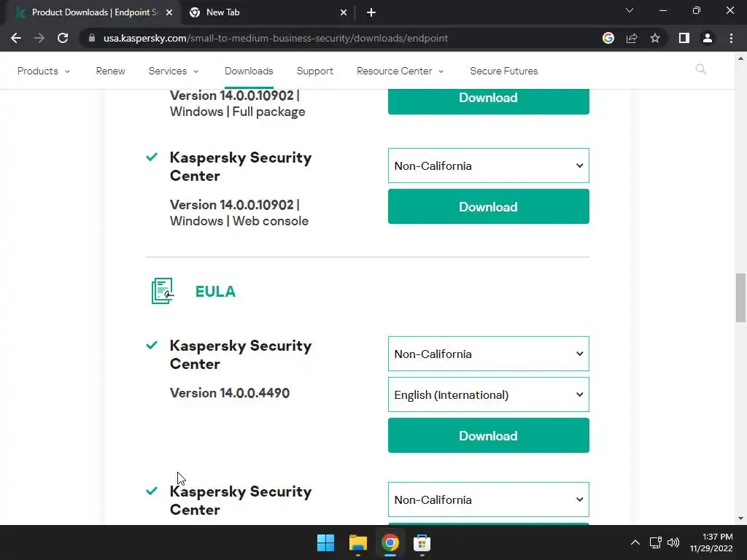Screen dimensions: 747x560
Task: Switch to Product Downloads tab
Action: pyautogui.click(x=95, y=12)
